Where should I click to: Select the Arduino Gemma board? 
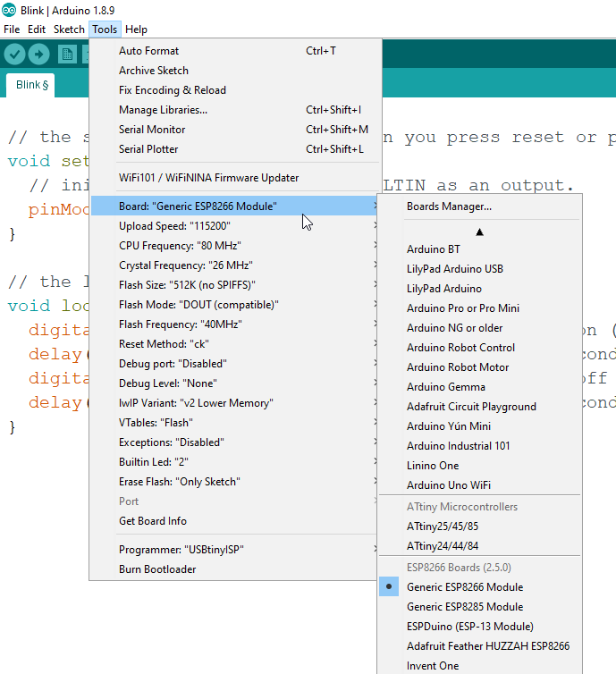(x=480, y=387)
